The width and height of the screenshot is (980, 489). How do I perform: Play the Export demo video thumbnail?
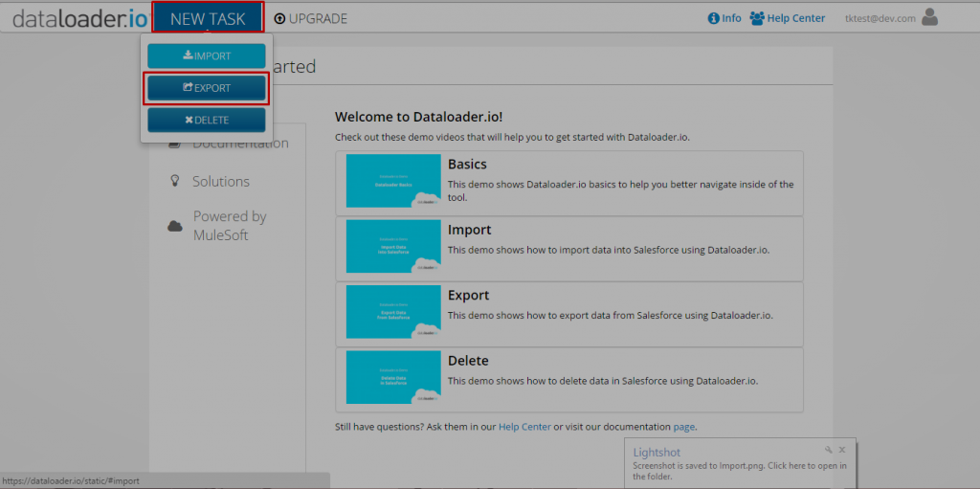coord(393,312)
